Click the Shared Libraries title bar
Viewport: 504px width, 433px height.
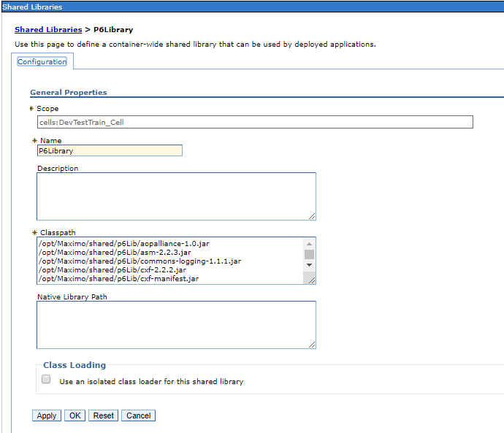(253, 7)
